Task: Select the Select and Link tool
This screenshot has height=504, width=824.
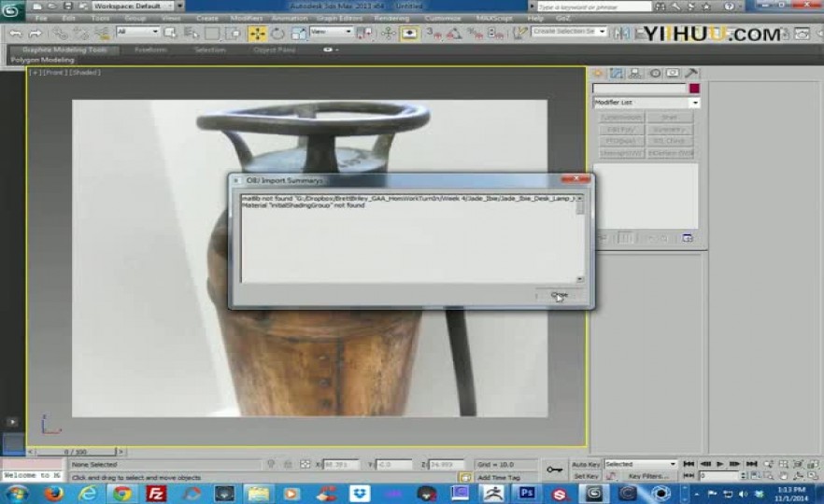Action: tap(60, 34)
